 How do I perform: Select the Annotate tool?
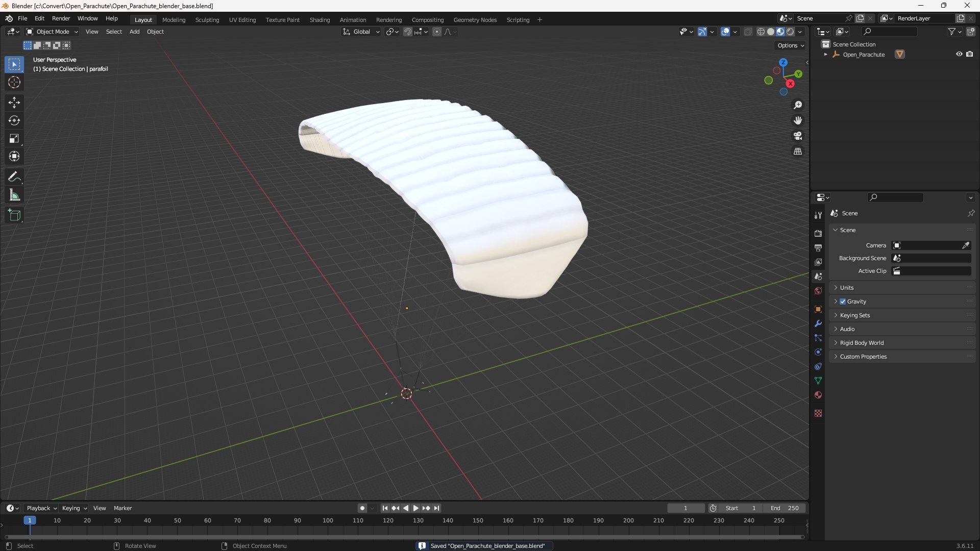(14, 177)
